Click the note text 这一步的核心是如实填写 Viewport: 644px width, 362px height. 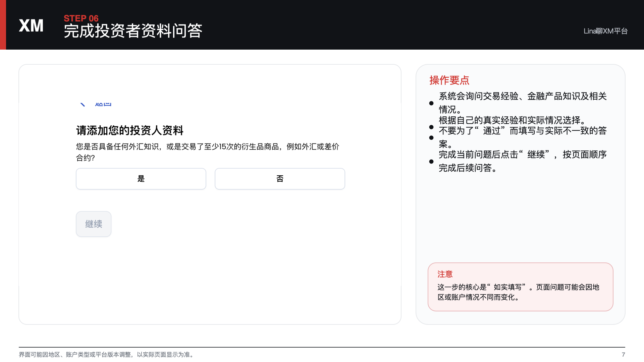[518, 292]
